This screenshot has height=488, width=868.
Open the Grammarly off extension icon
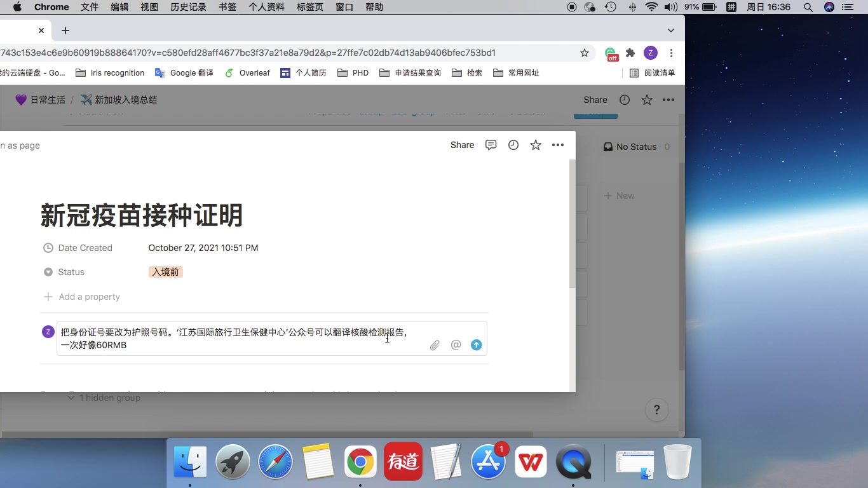point(611,53)
